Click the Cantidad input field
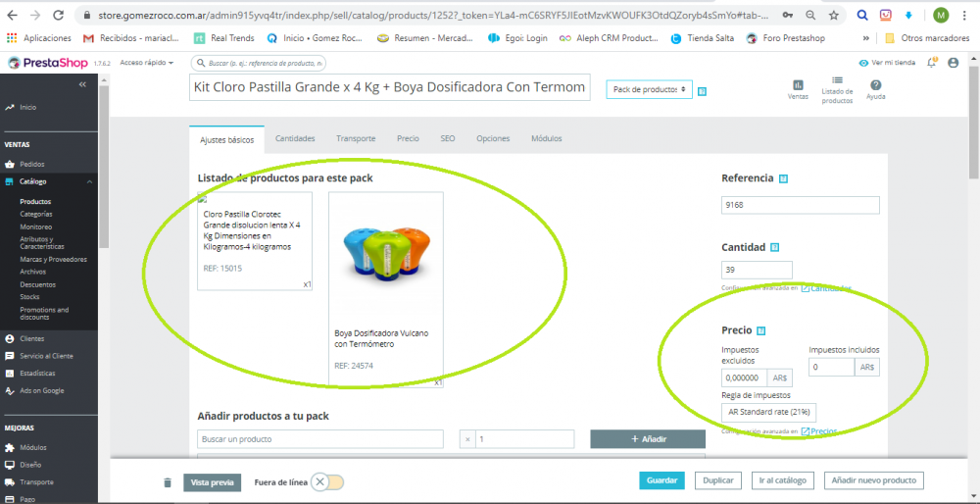980x504 pixels. pyautogui.click(x=757, y=270)
